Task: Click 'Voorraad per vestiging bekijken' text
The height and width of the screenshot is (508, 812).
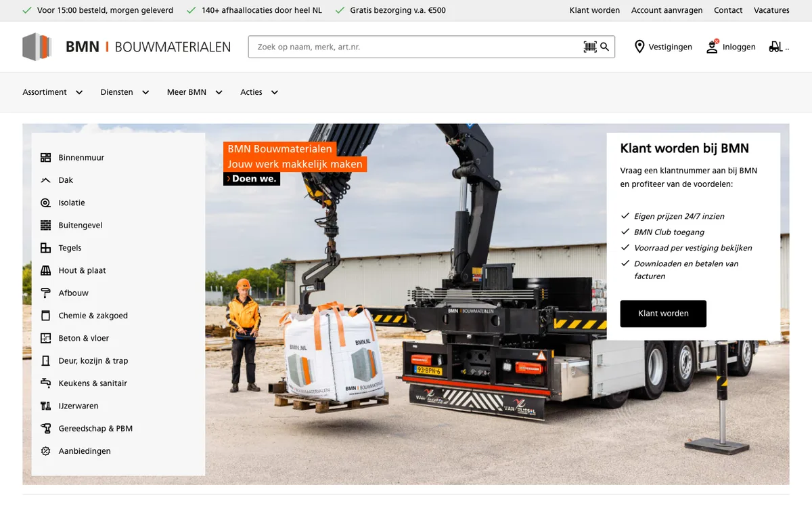Action: tap(693, 248)
